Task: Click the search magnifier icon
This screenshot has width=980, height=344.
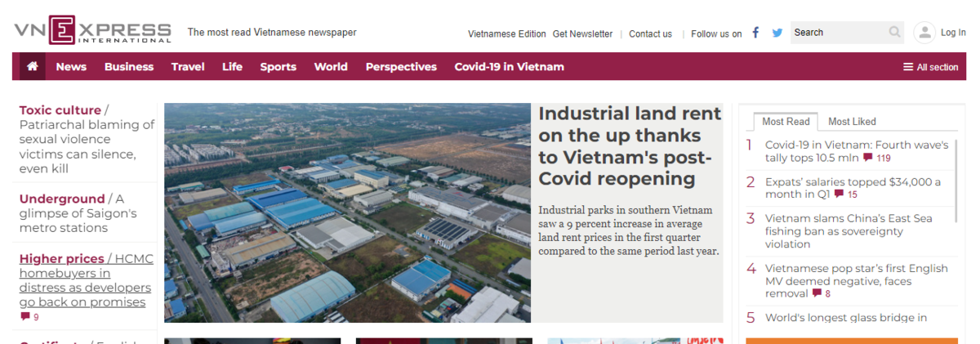Action: pyautogui.click(x=895, y=33)
